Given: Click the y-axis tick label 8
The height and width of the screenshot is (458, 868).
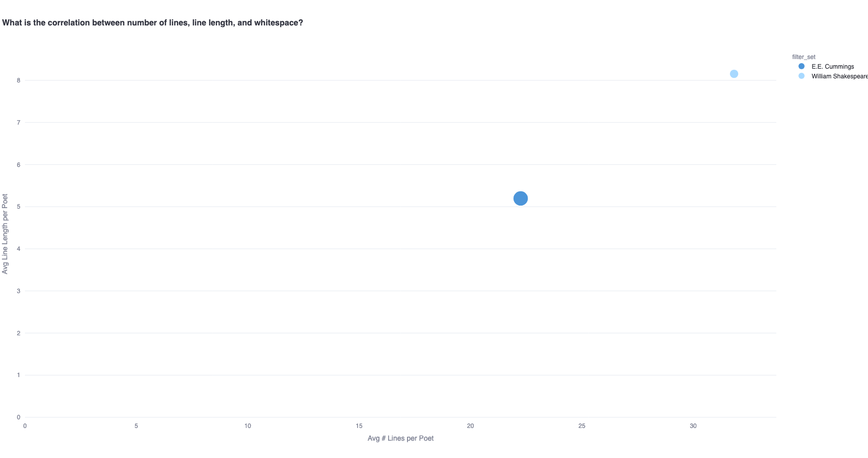Looking at the screenshot, I should [x=18, y=80].
